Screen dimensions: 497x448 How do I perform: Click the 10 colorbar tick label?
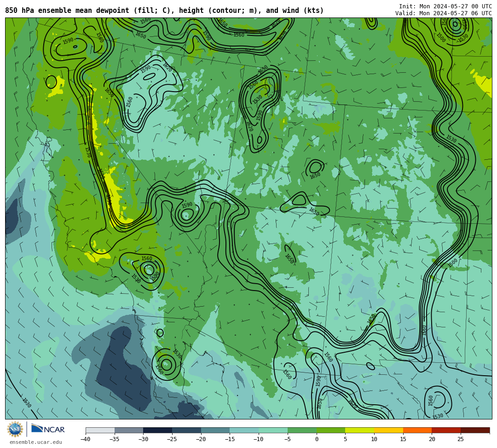[374, 439]
